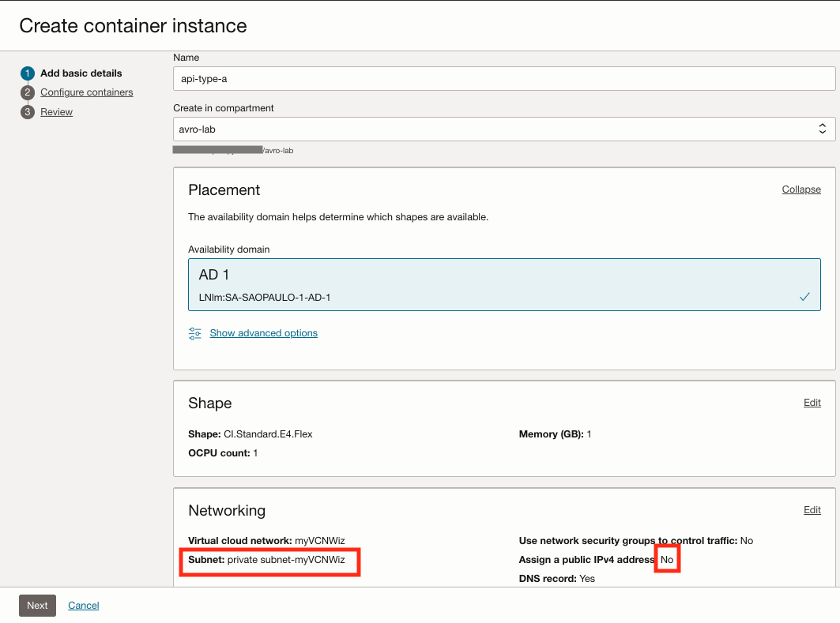Open the Create in compartment dropdown
The image size is (840, 623).
504,129
